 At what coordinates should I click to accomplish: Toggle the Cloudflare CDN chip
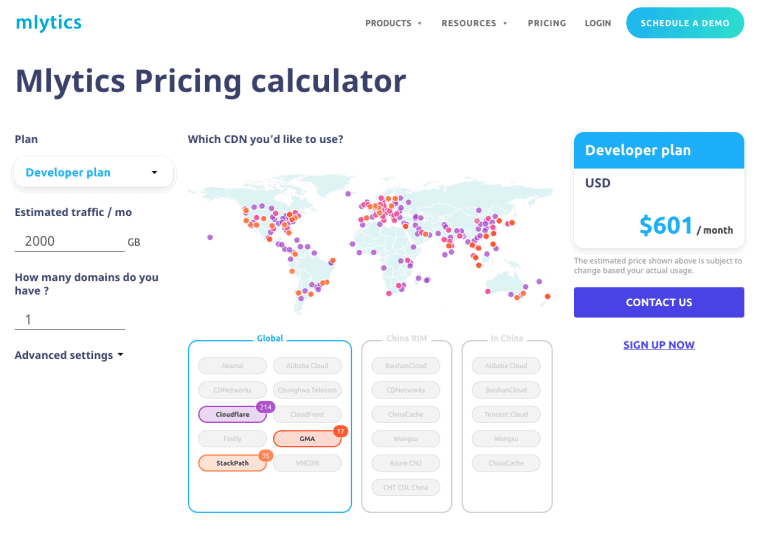pos(232,414)
